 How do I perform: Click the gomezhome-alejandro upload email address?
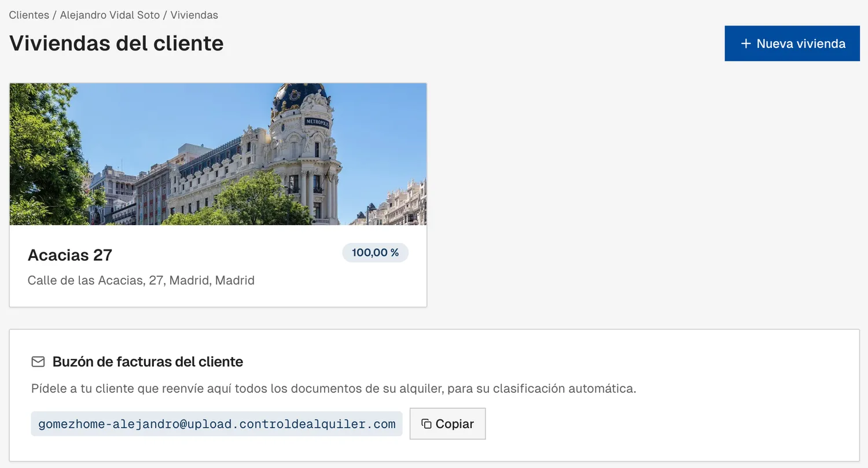click(217, 424)
